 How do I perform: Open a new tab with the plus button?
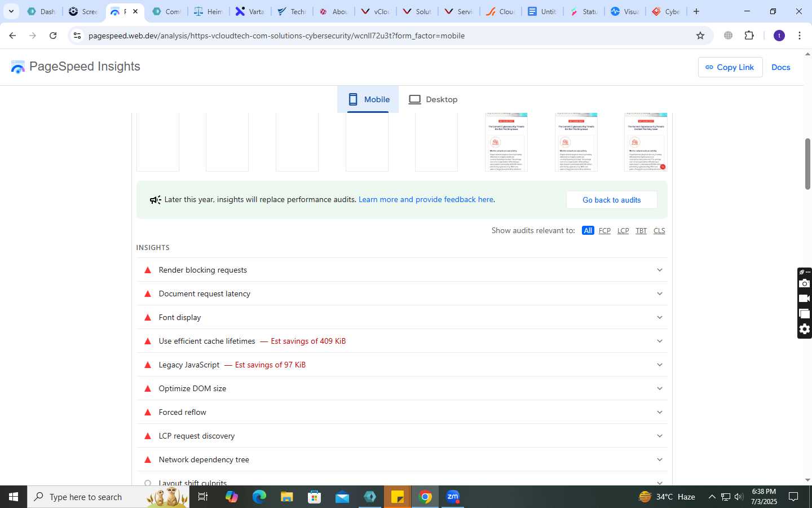point(696,11)
